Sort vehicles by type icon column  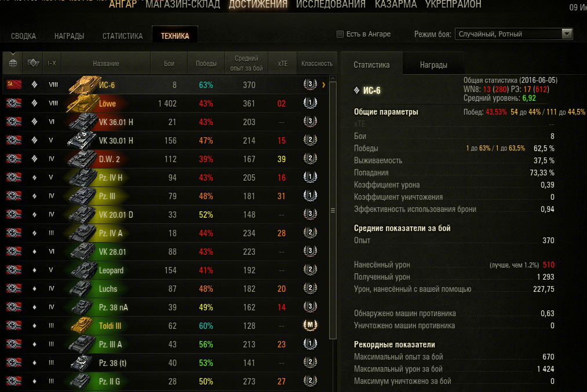point(33,63)
